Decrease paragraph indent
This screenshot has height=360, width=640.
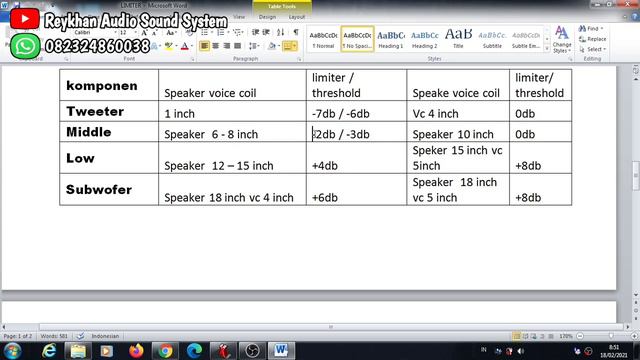[x=255, y=33]
